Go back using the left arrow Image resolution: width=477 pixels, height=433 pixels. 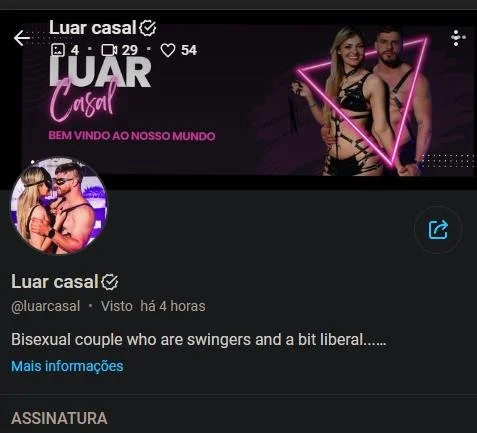[22, 38]
